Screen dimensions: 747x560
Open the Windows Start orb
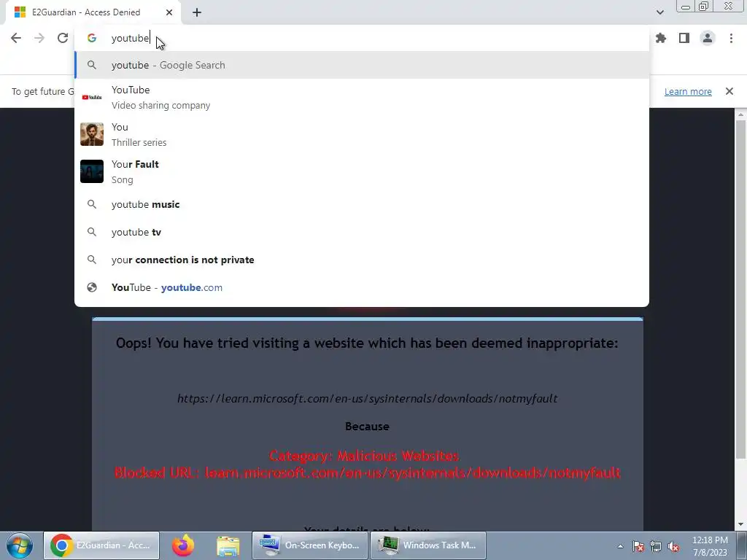[x=20, y=545]
